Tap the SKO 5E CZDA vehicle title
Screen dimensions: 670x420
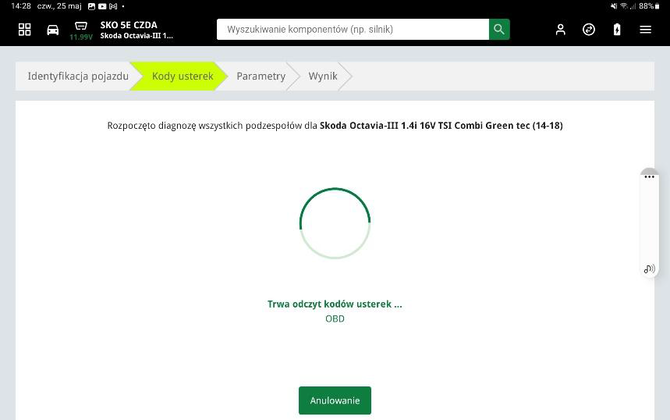pyautogui.click(x=129, y=24)
